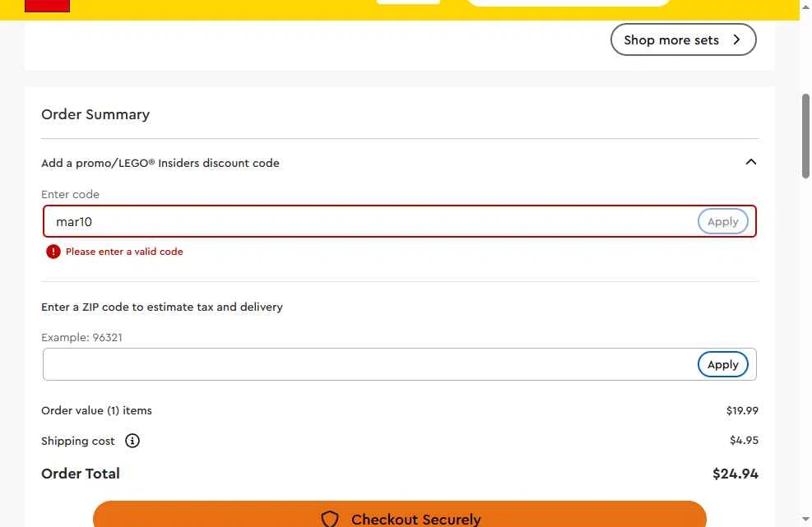This screenshot has height=527, width=812.
Task: Apply the ZIP code estimate
Action: (722, 364)
